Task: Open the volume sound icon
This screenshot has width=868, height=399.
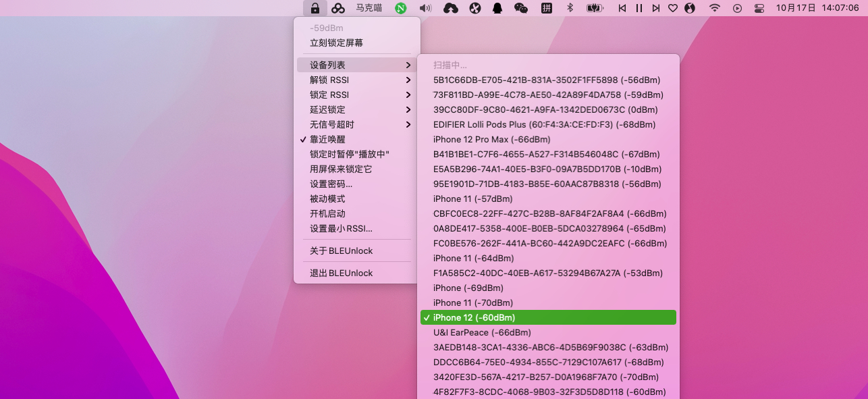Action: (x=425, y=8)
